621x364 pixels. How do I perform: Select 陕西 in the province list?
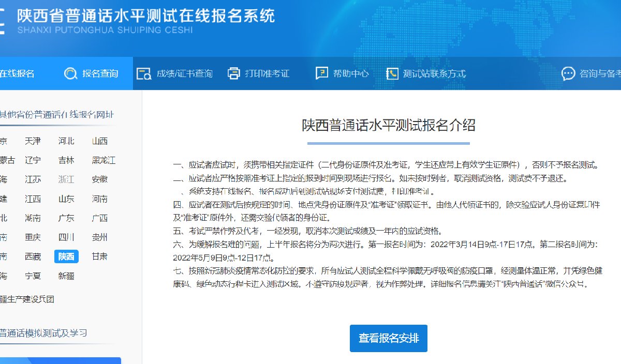point(66,256)
